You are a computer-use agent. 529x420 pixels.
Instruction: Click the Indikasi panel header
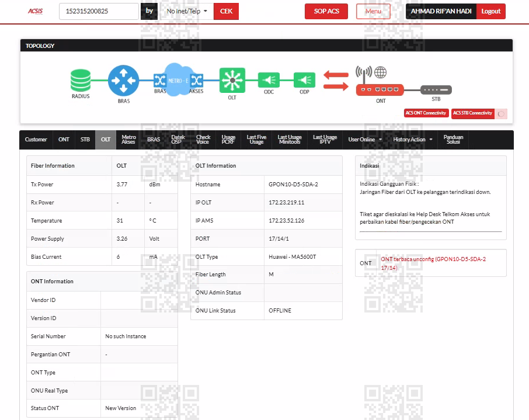(431, 166)
